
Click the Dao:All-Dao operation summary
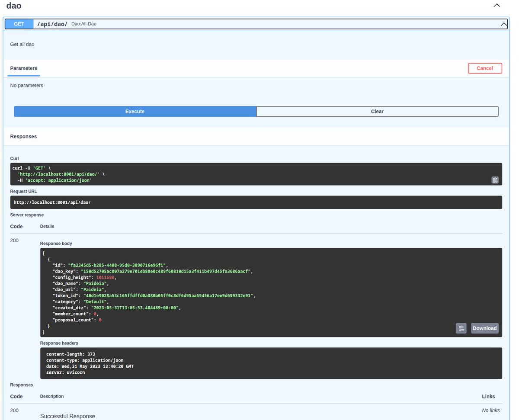pyautogui.click(x=84, y=24)
